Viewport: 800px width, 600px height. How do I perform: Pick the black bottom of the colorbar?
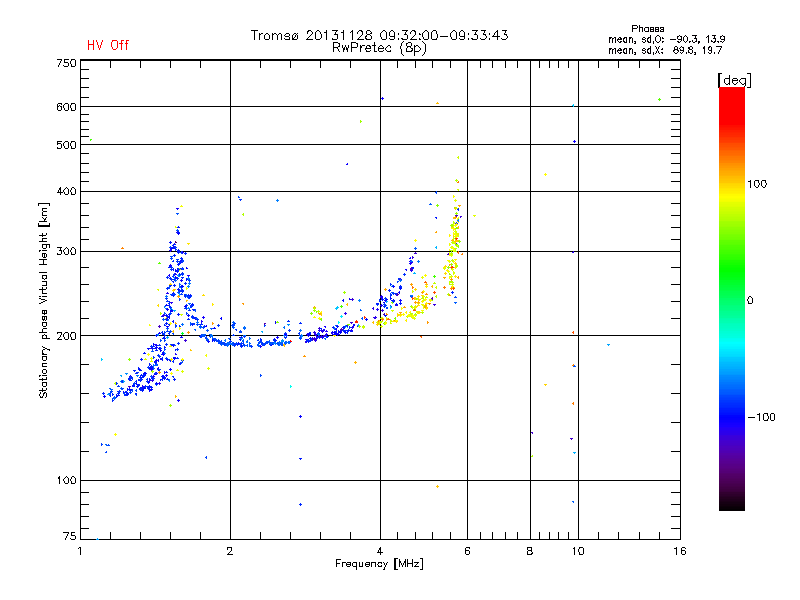click(732, 503)
